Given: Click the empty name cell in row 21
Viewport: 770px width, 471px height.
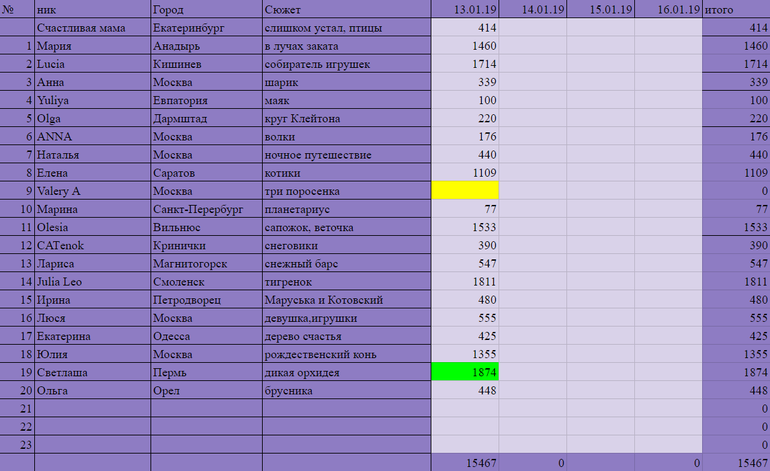Looking at the screenshot, I should click(x=92, y=409).
